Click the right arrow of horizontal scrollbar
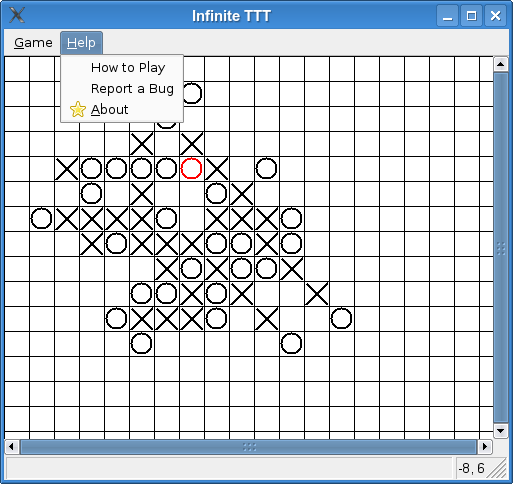Image resolution: width=513 pixels, height=484 pixels. pyautogui.click(x=485, y=447)
